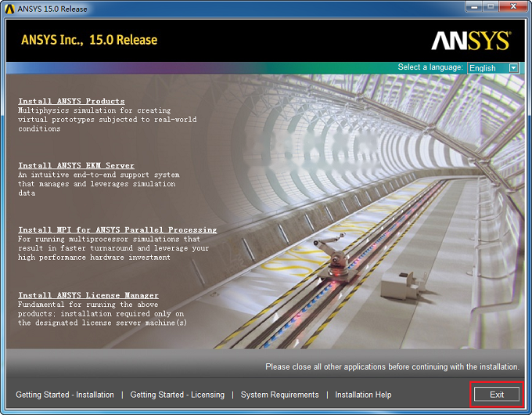The height and width of the screenshot is (415, 532).
Task: Open the Install ANSYS EKM Server link
Action: (77, 166)
